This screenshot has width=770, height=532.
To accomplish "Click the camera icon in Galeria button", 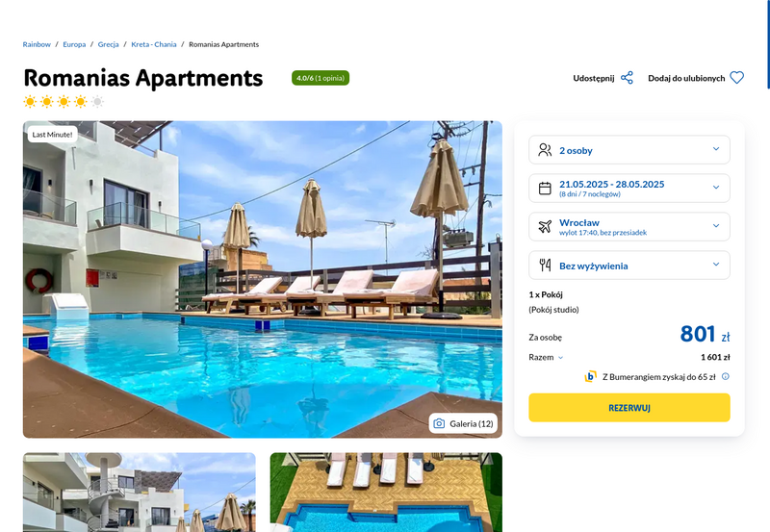I will [439, 423].
